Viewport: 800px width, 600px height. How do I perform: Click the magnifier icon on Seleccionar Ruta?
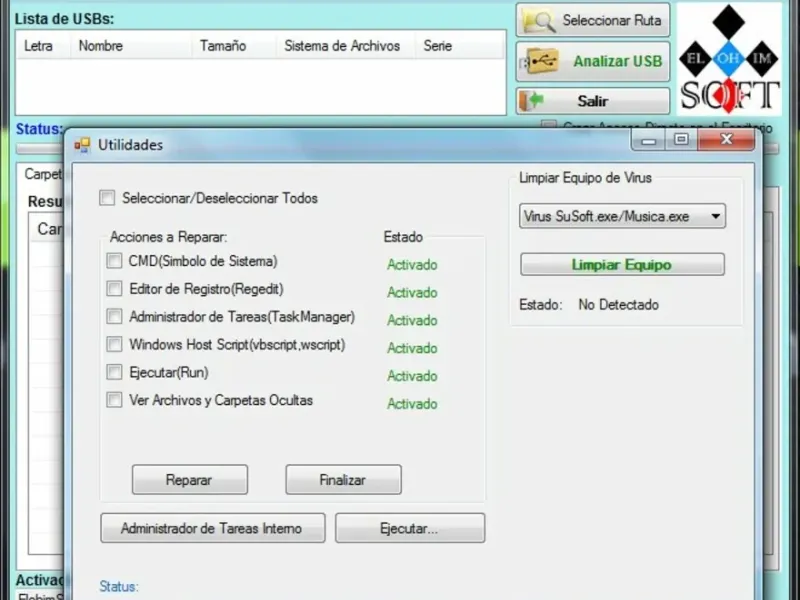point(539,20)
